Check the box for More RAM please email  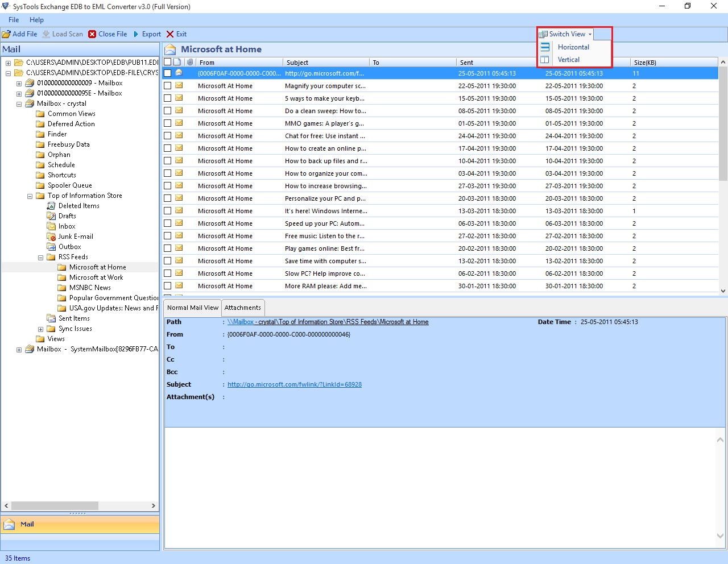pos(167,286)
